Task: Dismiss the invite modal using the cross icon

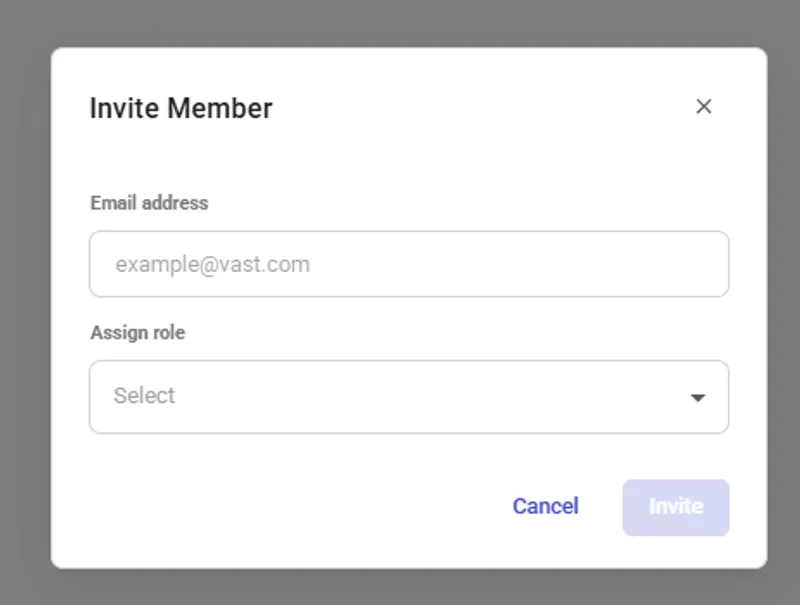Action: coord(704,107)
